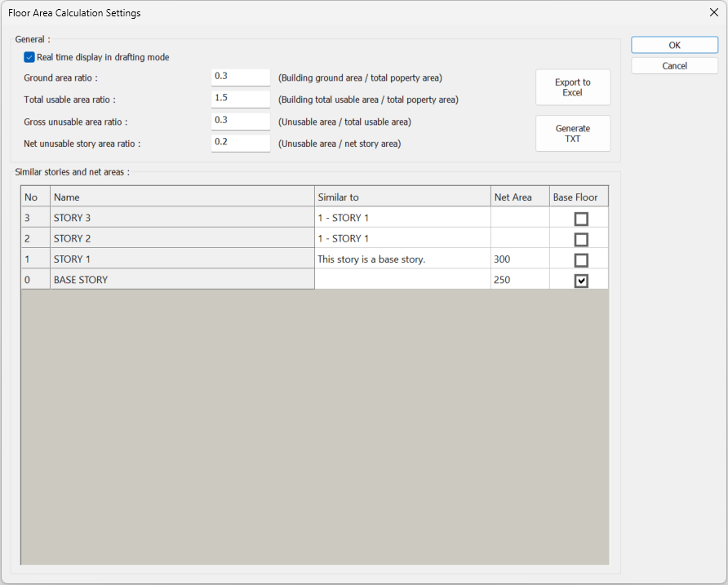Click the Name column header
Viewport: 728px width, 585px height.
tap(182, 197)
